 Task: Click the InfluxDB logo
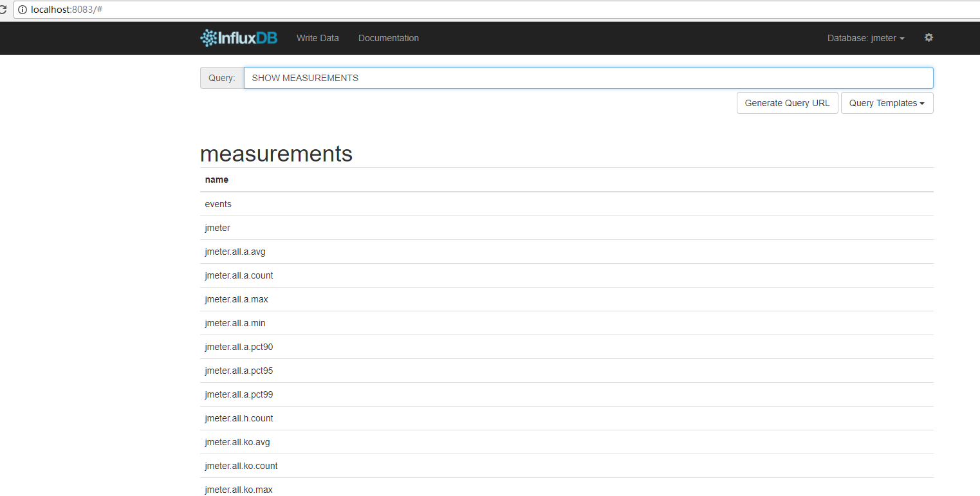click(x=239, y=38)
